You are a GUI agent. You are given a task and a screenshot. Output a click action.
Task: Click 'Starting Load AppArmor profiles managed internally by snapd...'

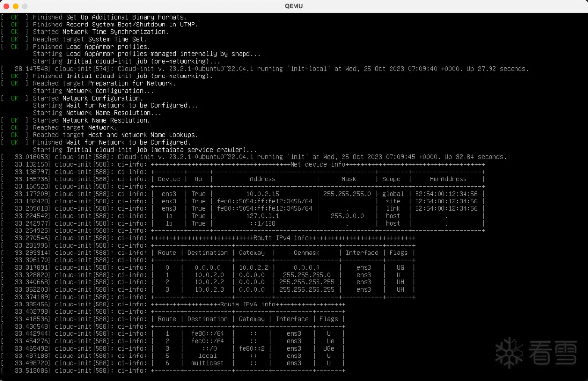pyautogui.click(x=147, y=54)
